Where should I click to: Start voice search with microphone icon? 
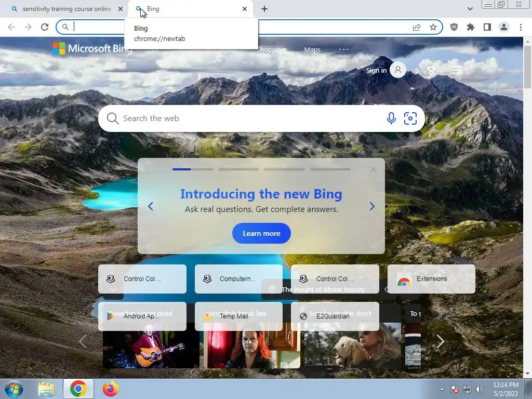pos(391,118)
